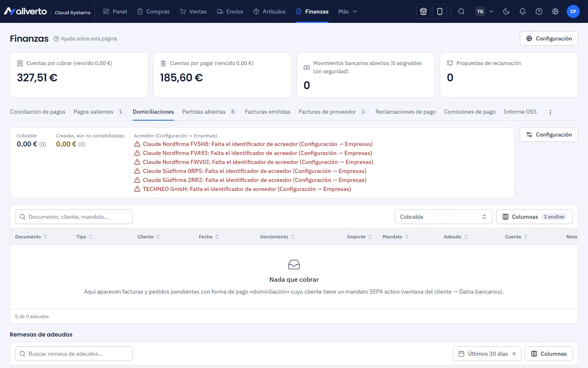Screen dimensions: 588x368
Task: Toggle dark mode moon icon
Action: point(506,11)
